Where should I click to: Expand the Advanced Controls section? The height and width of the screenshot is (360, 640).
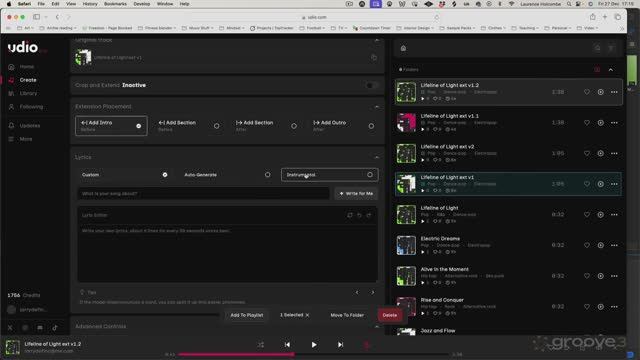(376, 327)
